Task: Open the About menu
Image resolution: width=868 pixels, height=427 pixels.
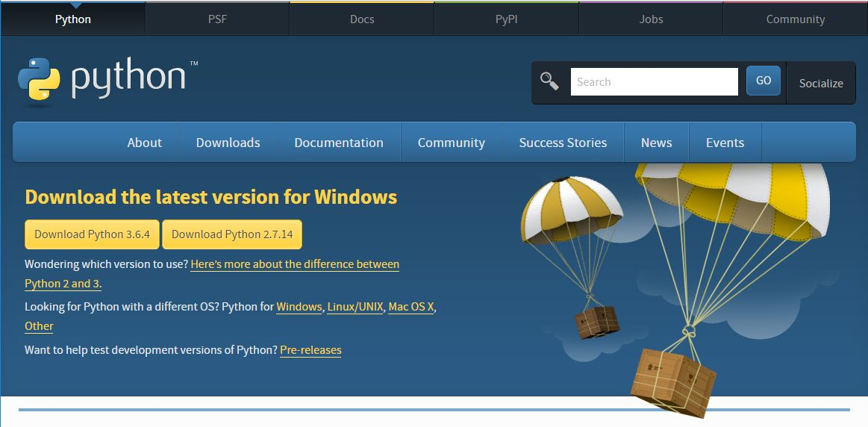Action: (x=145, y=143)
